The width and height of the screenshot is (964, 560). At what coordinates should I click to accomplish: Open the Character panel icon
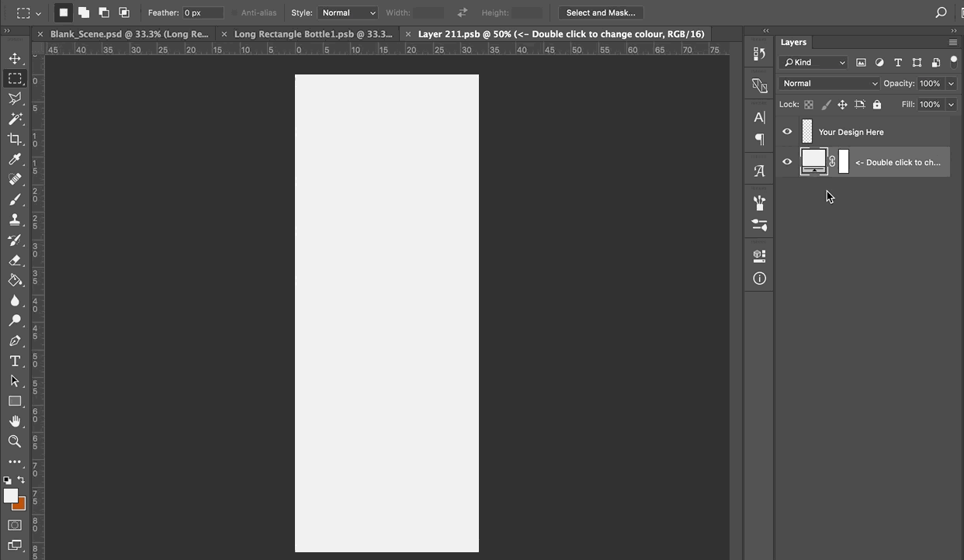click(759, 117)
